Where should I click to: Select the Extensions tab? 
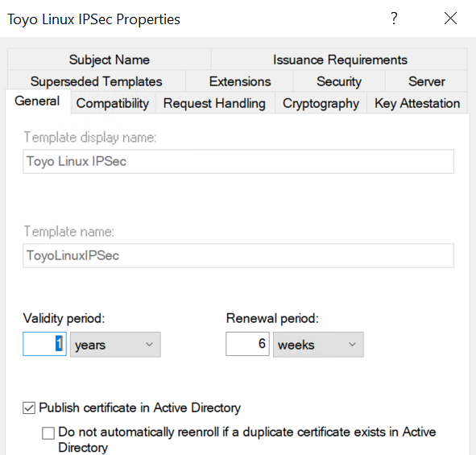tap(239, 81)
